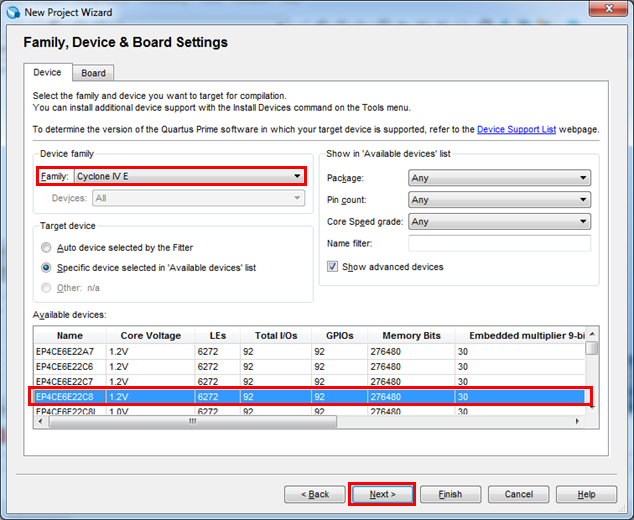Screen dimensions: 634x520
Task: Select device EP4CE6E22C8 row
Action: (x=310, y=397)
